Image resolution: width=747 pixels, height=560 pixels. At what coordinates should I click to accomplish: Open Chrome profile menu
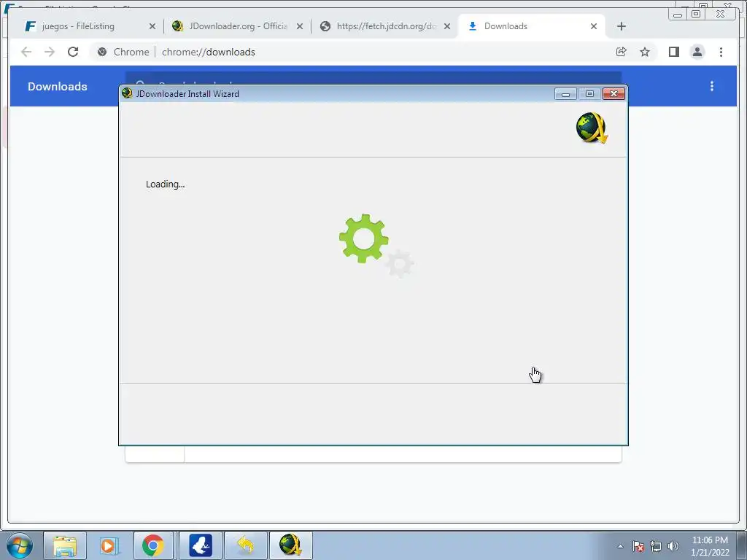(697, 52)
